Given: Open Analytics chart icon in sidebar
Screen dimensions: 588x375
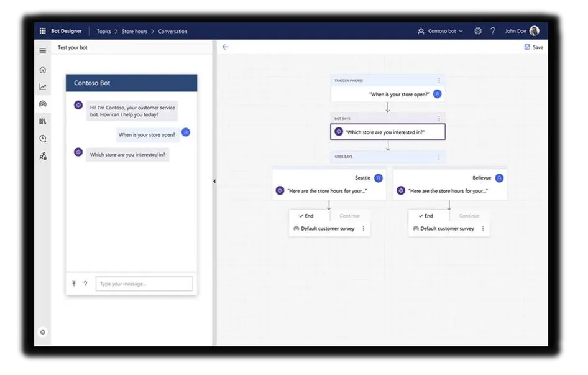Looking at the screenshot, I should tap(43, 86).
